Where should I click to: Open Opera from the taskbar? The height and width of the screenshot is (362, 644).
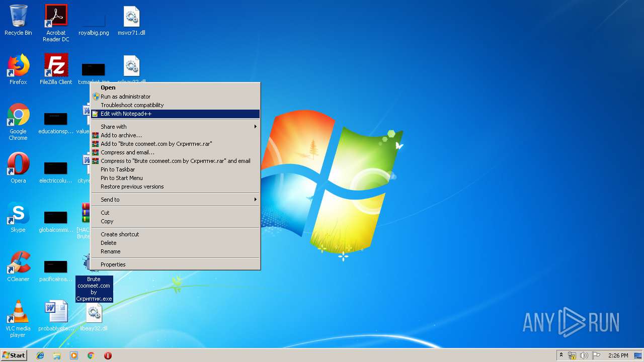[x=108, y=355]
